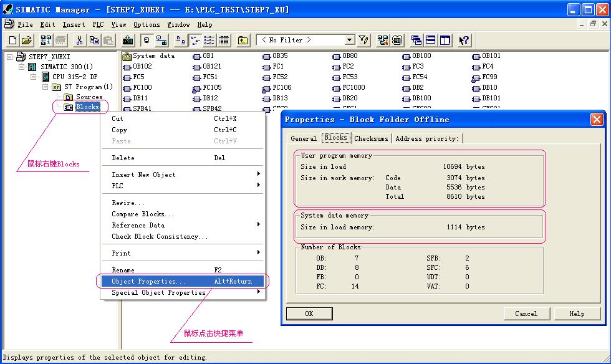The width and height of the screenshot is (611, 364).
Task: Switch to Address priority tab
Action: click(427, 138)
